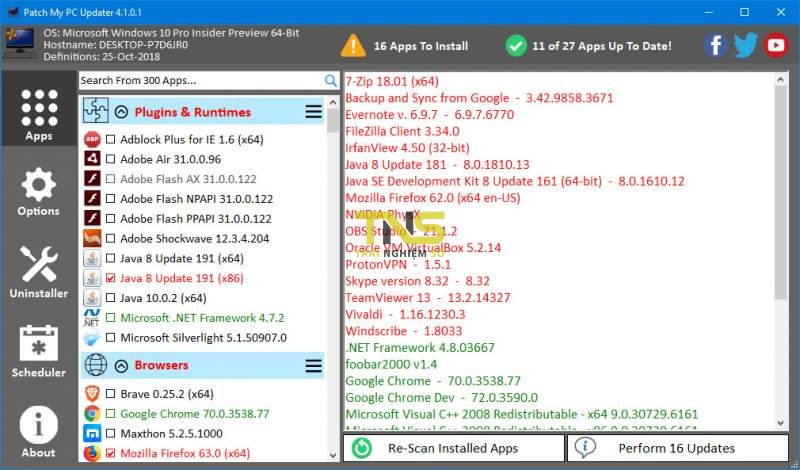Viewport: 800px width, 470px height.
Task: Click the Maxthon browser icon
Action: [92, 434]
